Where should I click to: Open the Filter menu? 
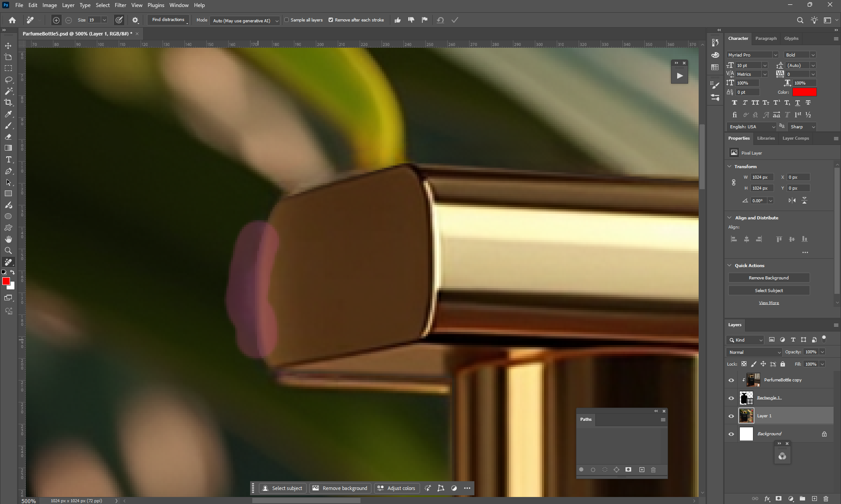point(120,5)
